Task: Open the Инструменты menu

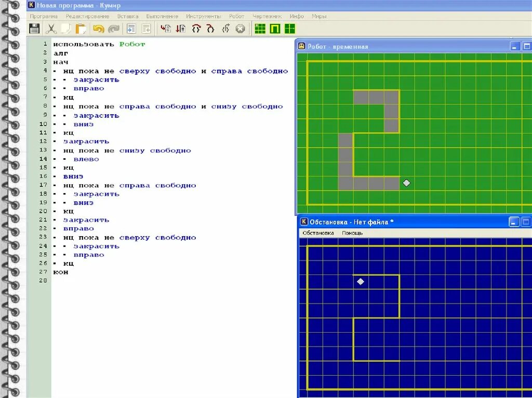Action: [204, 16]
